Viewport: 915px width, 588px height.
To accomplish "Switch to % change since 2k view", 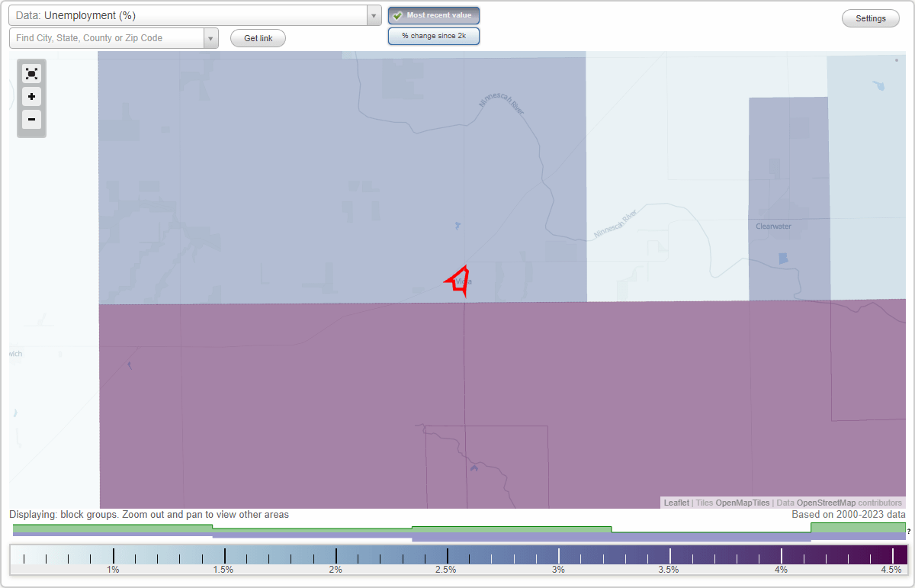I will pyautogui.click(x=433, y=35).
